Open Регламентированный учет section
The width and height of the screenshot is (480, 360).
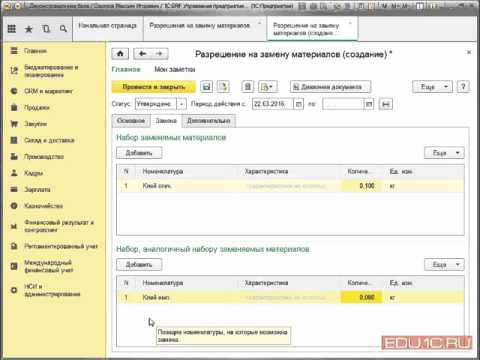pyautogui.click(x=61, y=246)
